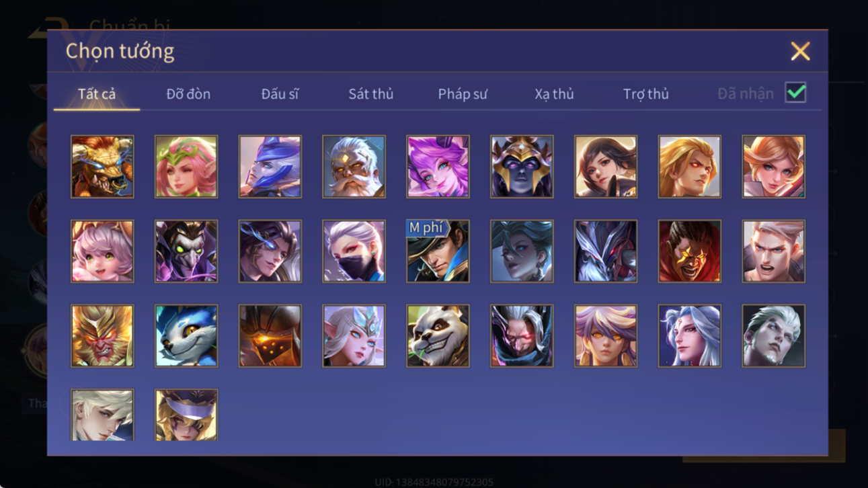The image size is (868, 488).
Task: Choose the hero marked M phí
Action: pyautogui.click(x=438, y=251)
